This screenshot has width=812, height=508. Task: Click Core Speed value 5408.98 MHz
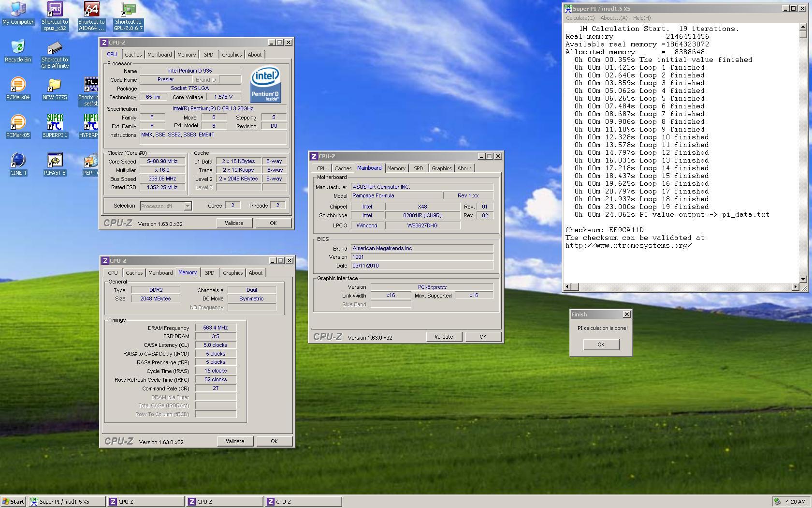[x=162, y=162]
